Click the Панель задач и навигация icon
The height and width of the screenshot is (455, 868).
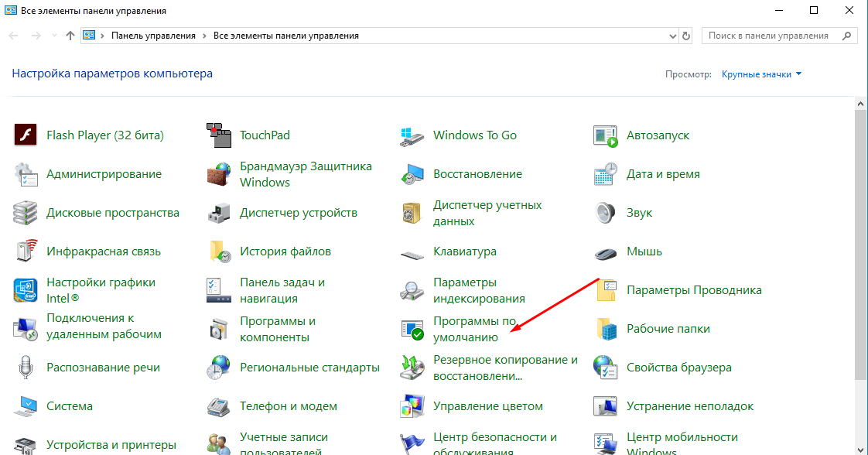[219, 291]
